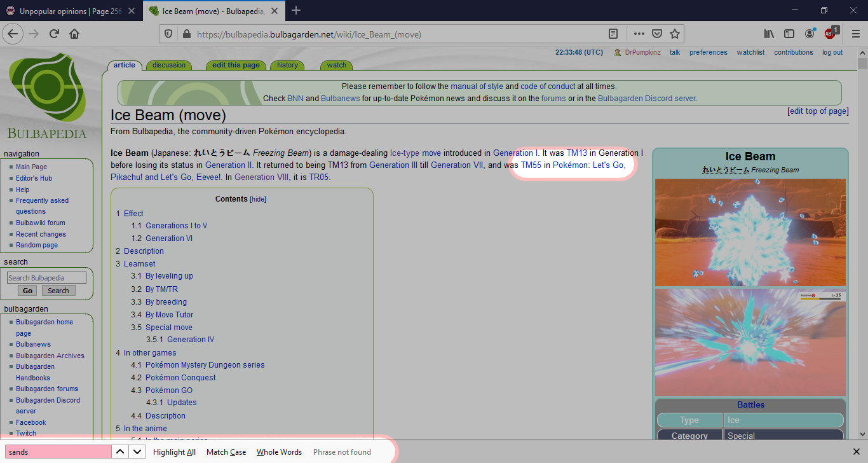The image size is (868, 463).
Task: Open the page actions three-dot menu
Action: (639, 34)
